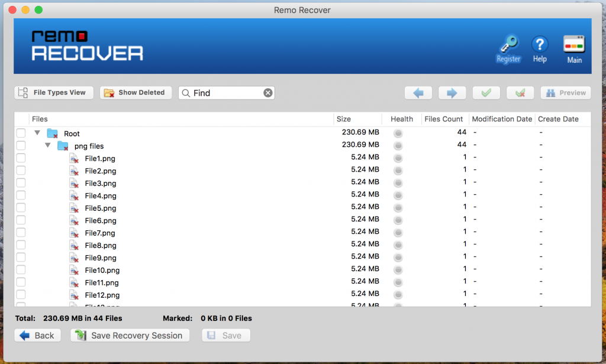Select the png files folder icon
The height and width of the screenshot is (364, 606).
63,146
